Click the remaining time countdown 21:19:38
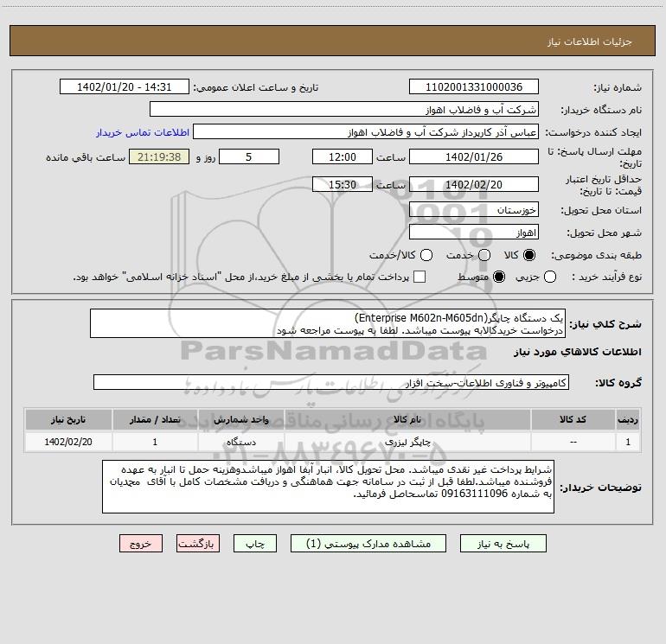666x644 pixels. (159, 156)
